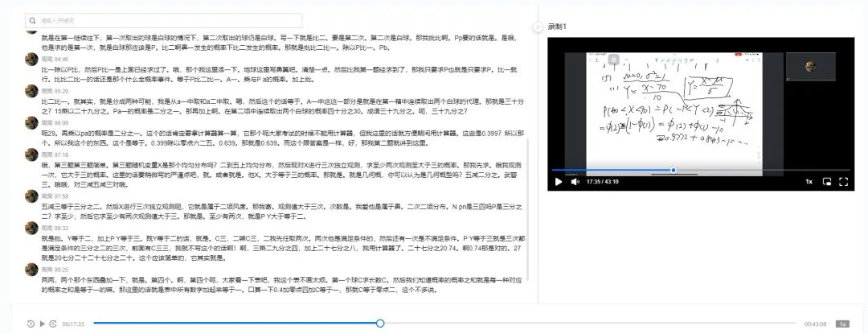The width and height of the screenshot is (868, 334).
Task: Enable picture-in-picture mode on the video
Action: click(827, 182)
